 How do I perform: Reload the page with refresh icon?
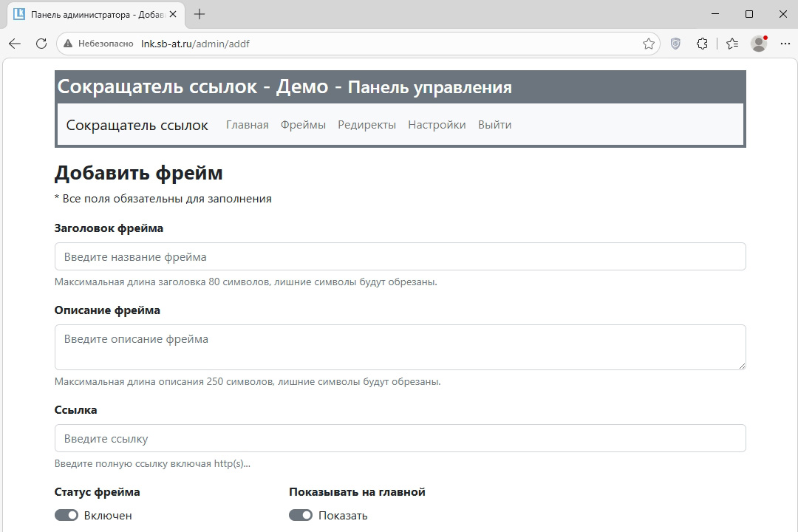(41, 44)
